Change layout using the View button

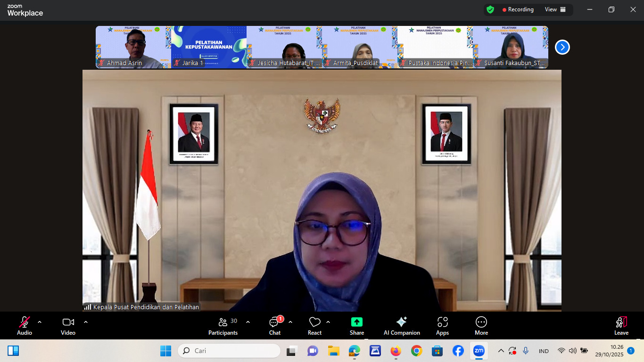[555, 9]
